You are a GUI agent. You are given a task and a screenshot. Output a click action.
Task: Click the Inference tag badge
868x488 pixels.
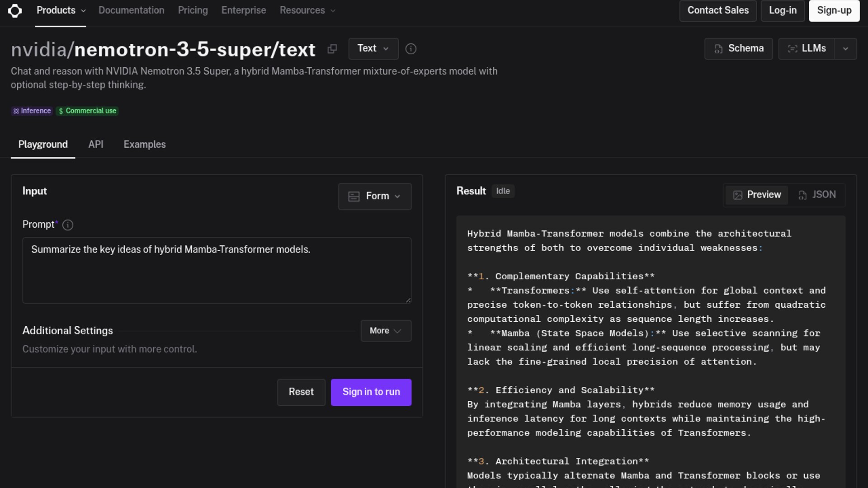click(x=32, y=111)
